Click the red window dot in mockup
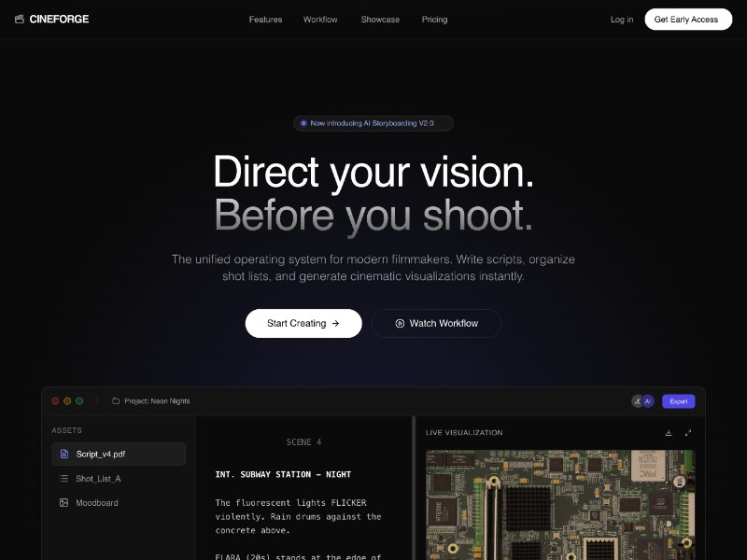This screenshot has width=747, height=560. click(x=55, y=401)
